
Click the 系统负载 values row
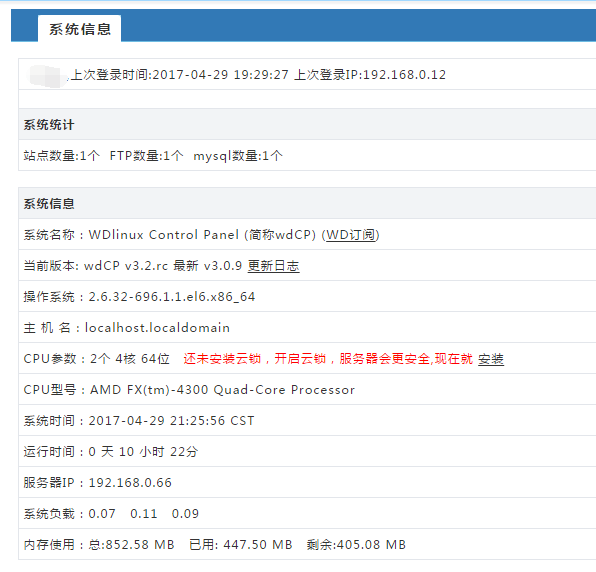click(307, 513)
